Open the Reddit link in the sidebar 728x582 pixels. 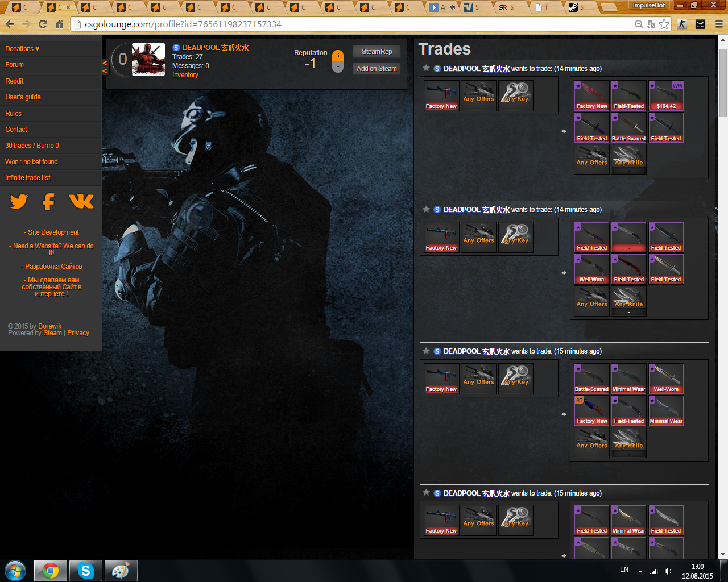(x=15, y=81)
